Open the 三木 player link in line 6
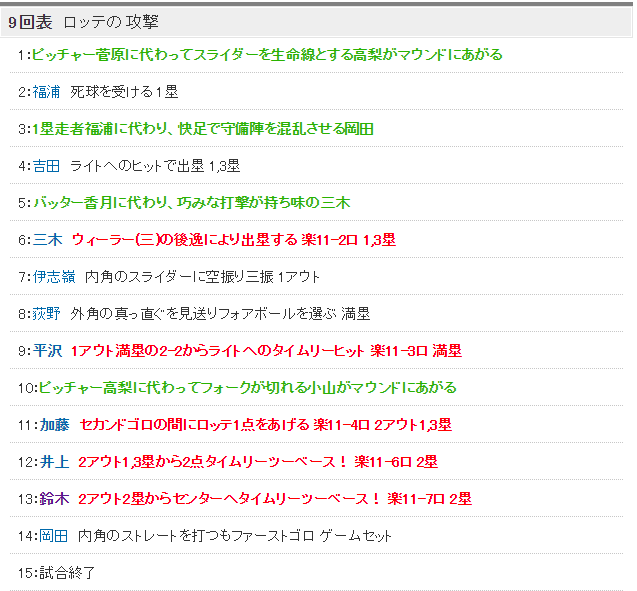Viewport: 637px width, 591px height. point(48,240)
